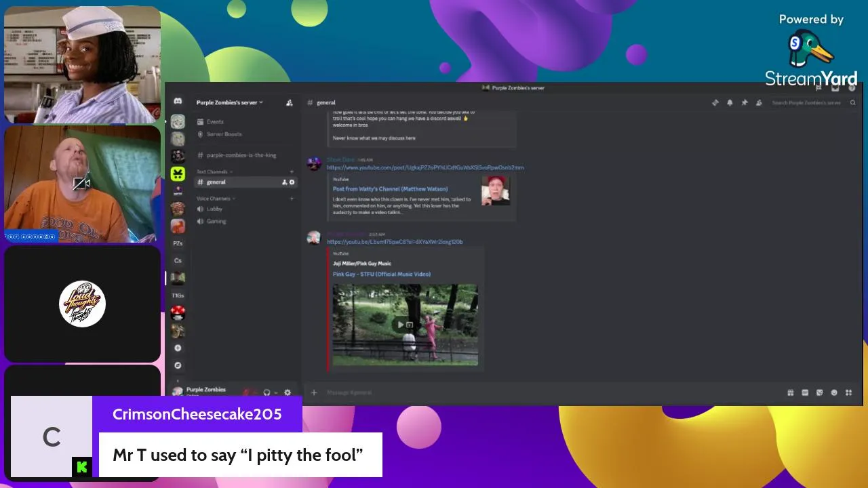Open the emoji picker icon
Screen dimensions: 868x488
pos(834,392)
